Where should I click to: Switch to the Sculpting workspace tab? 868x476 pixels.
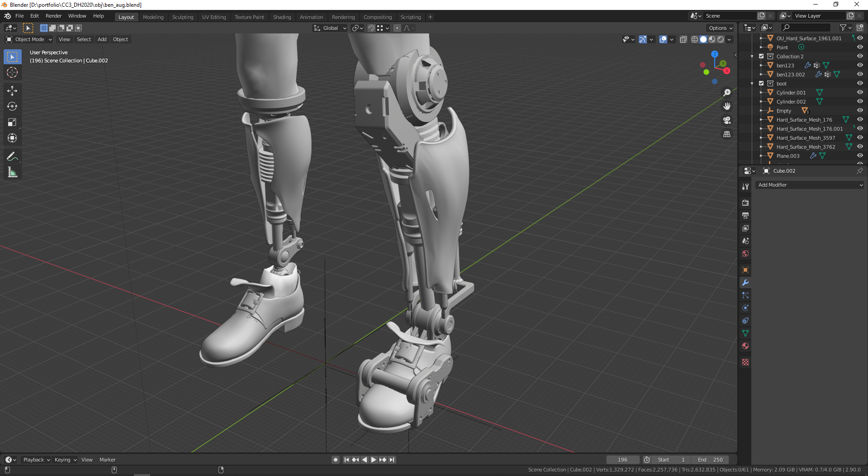click(x=183, y=17)
